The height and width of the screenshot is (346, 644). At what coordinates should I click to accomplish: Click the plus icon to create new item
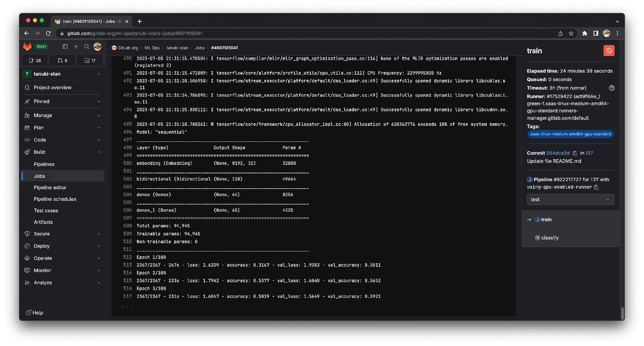(x=76, y=47)
